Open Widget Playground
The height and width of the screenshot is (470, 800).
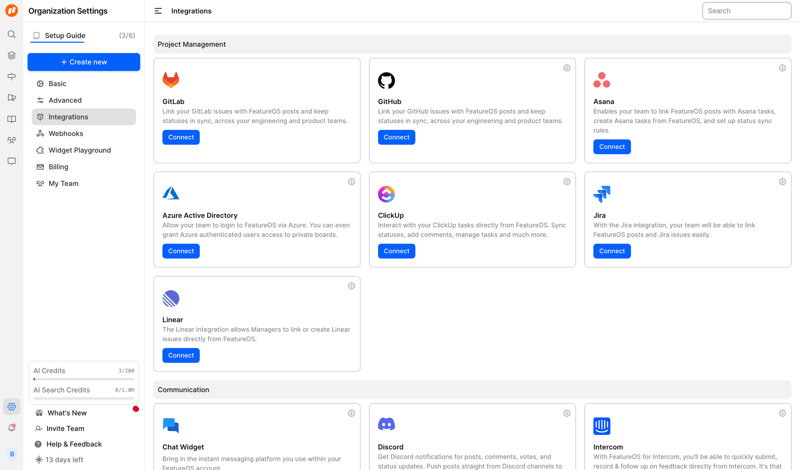(84, 150)
